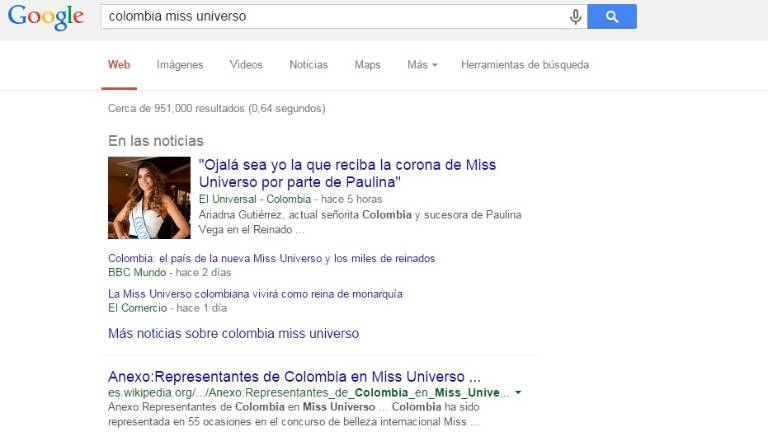The height and width of the screenshot is (432, 768).
Task: Click the es.wikipedia.org green URL text
Action: coord(309,393)
